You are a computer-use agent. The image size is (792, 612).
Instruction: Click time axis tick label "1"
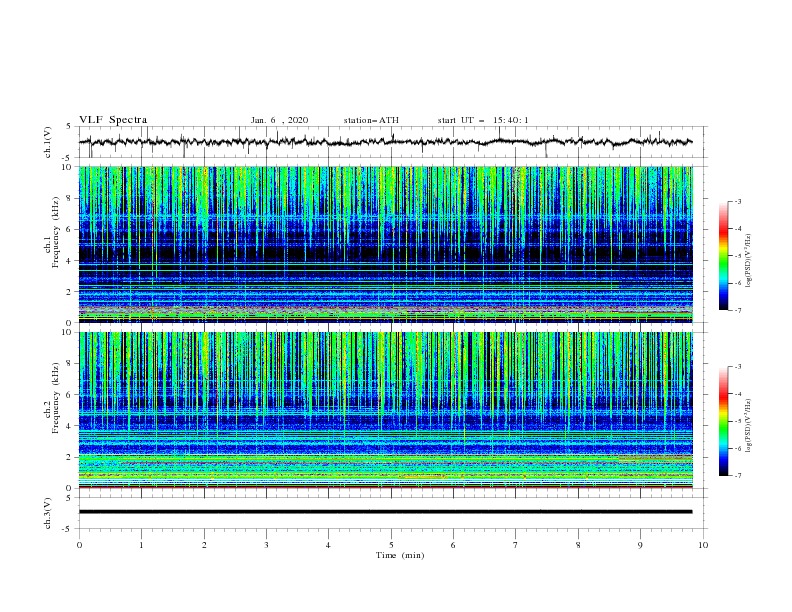[x=141, y=545]
